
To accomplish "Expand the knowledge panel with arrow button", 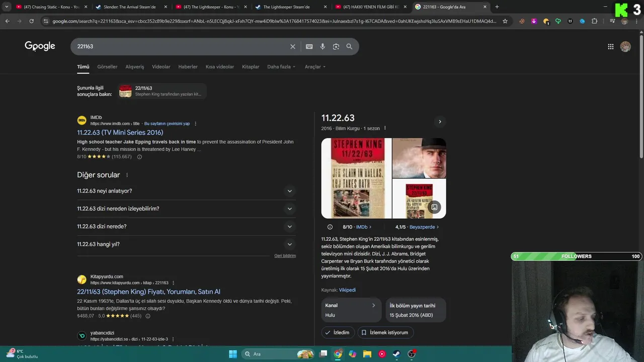I will [440, 122].
